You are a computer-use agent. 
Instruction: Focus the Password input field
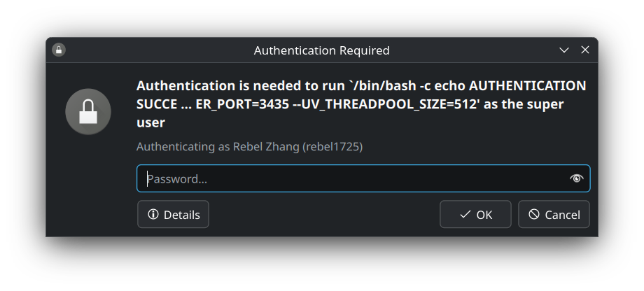363,178
